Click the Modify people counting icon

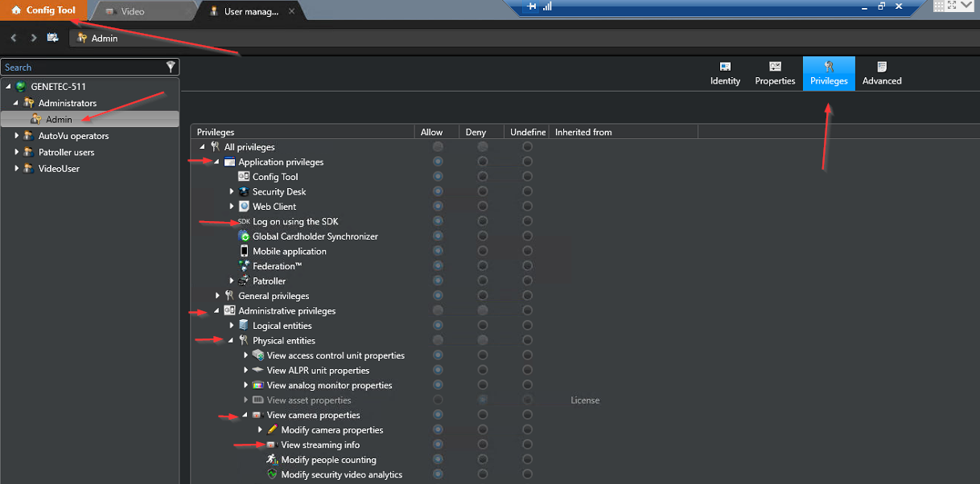point(272,460)
